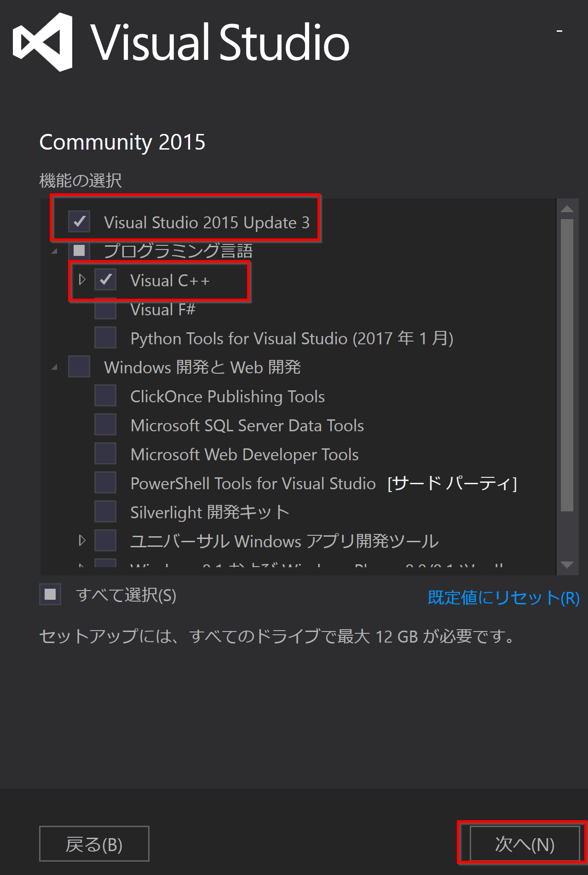588x875 pixels.
Task: Select the Visual F# row label
Action: pos(163,309)
